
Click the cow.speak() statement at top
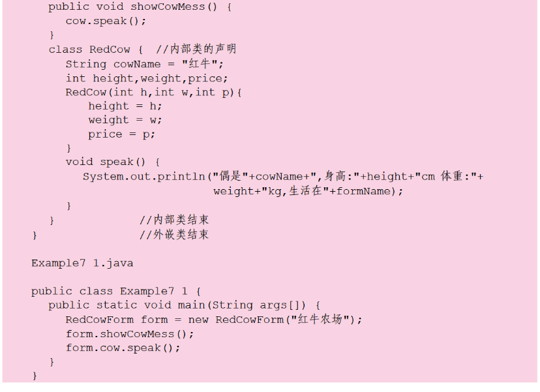click(106, 21)
